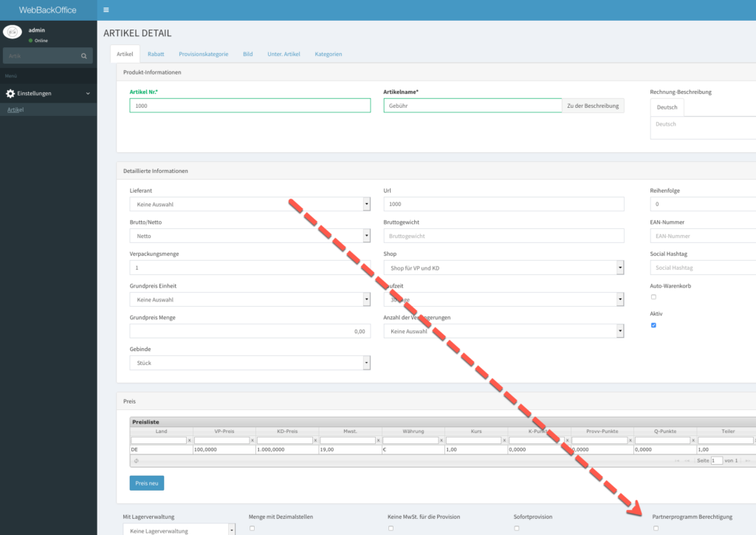Focus the Verpackungsmenge field
The height and width of the screenshot is (535, 756).
(x=250, y=267)
